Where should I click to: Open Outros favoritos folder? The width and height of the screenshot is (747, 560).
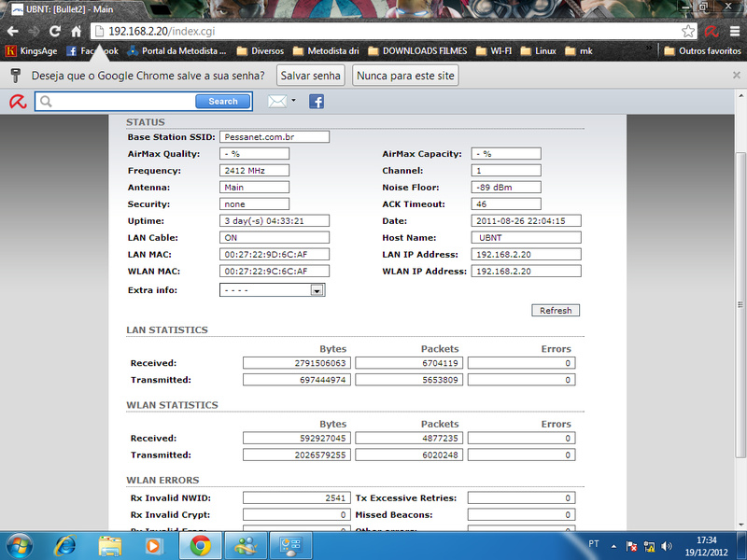click(703, 51)
